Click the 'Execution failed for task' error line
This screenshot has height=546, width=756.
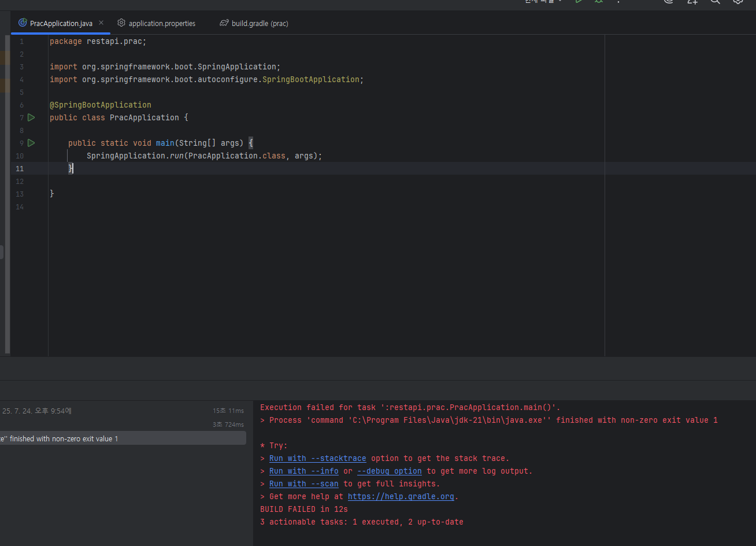click(410, 407)
